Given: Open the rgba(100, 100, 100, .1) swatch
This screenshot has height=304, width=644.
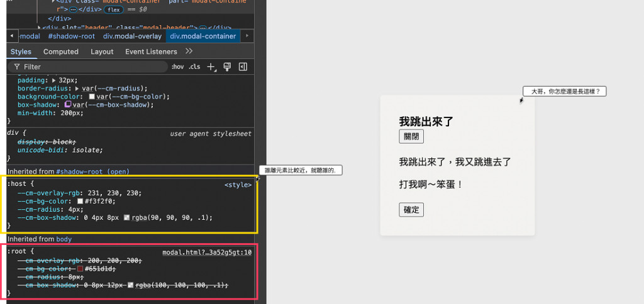Looking at the screenshot, I should (131, 285).
